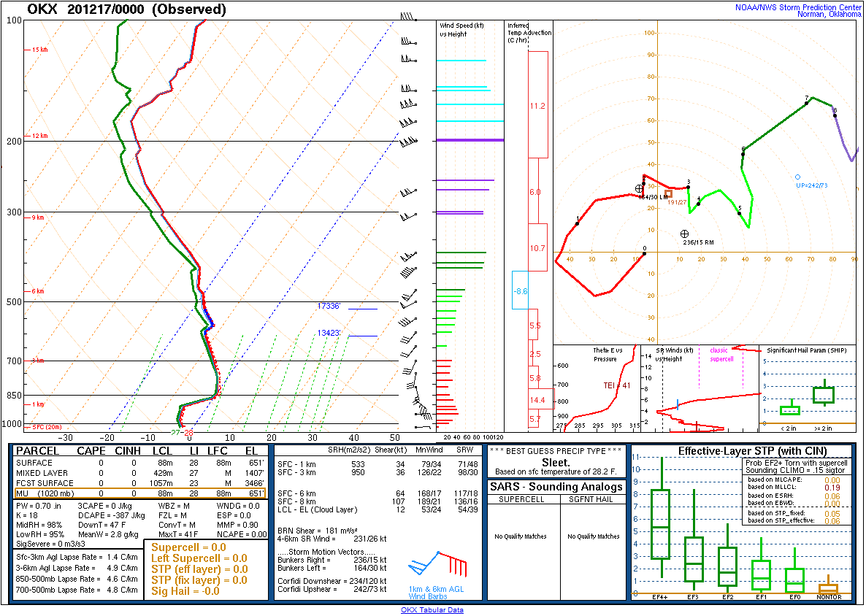Screen dimensions: 866x616
Task: Click the NONTOR box plot label
Action: 829,597
